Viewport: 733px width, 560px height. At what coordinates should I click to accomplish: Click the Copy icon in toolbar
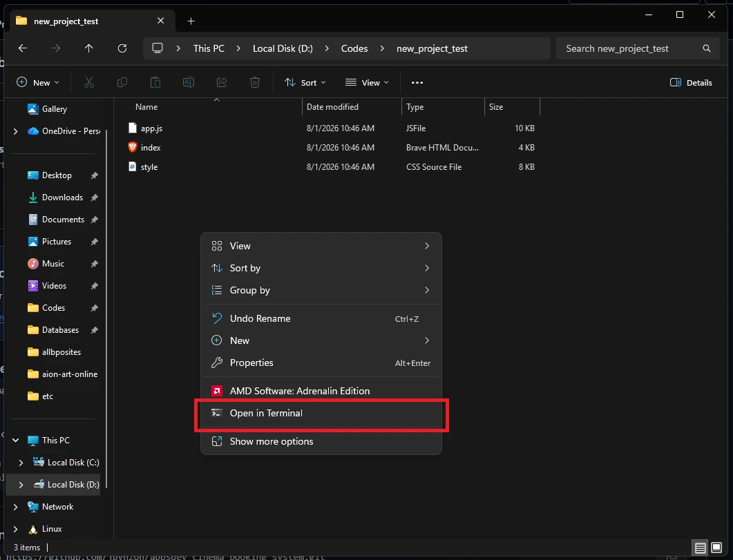[x=122, y=83]
